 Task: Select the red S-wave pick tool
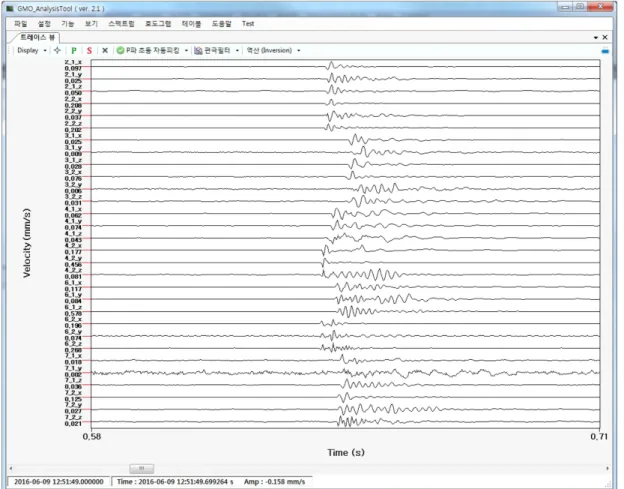[x=89, y=51]
